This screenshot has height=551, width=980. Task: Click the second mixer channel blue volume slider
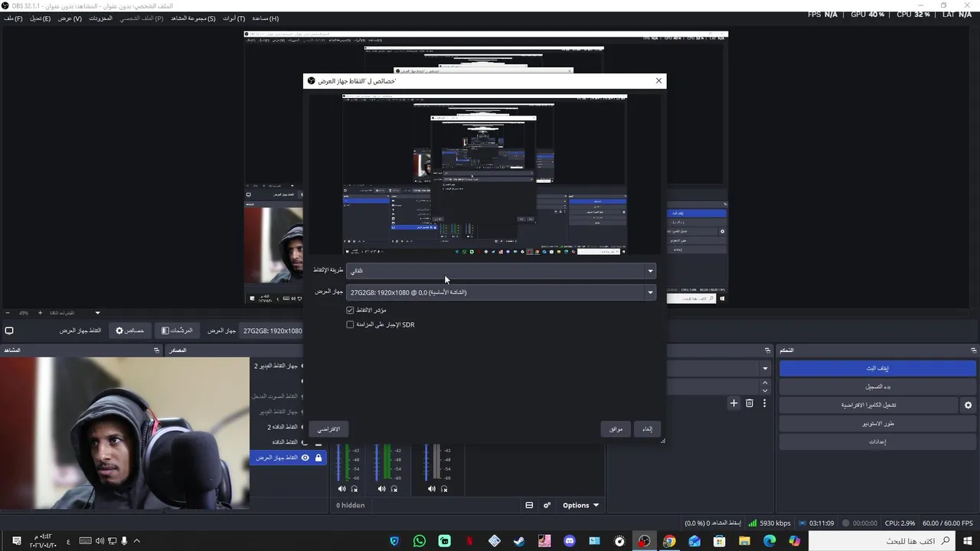click(376, 461)
